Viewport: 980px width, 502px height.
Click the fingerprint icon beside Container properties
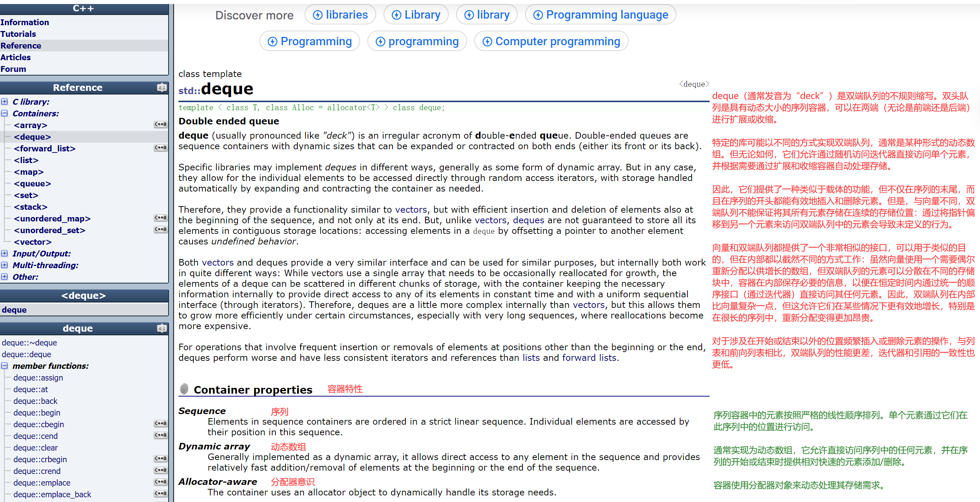click(184, 389)
